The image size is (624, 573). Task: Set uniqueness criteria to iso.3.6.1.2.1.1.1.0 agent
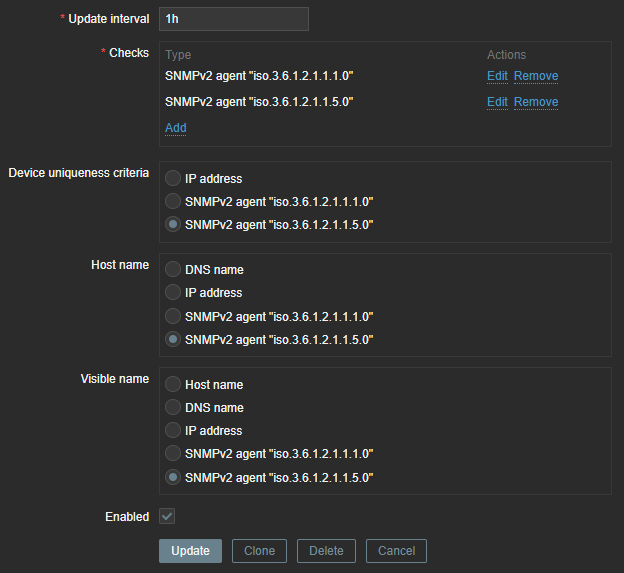pos(173,201)
